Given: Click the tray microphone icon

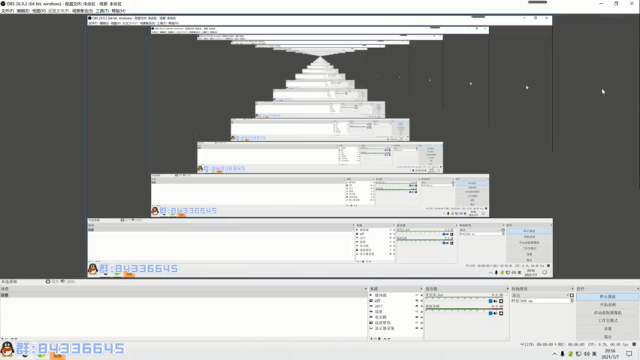Looking at the screenshot, I should point(562,354).
